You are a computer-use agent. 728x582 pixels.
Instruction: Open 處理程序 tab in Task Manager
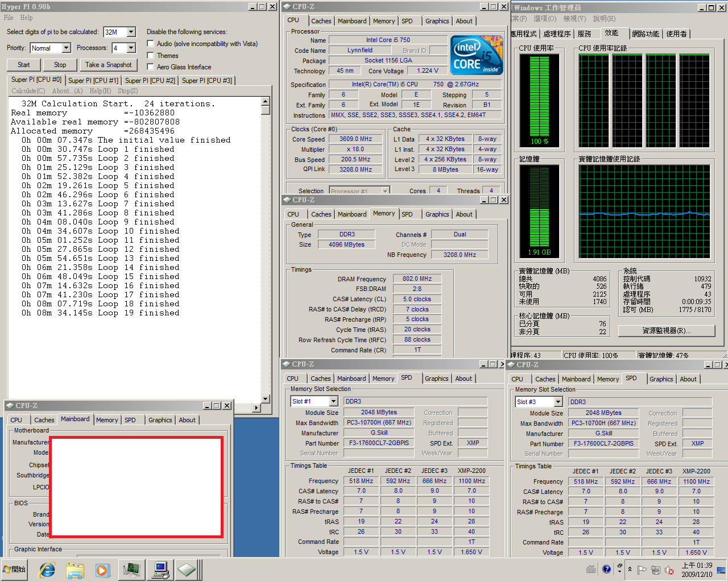coord(557,34)
